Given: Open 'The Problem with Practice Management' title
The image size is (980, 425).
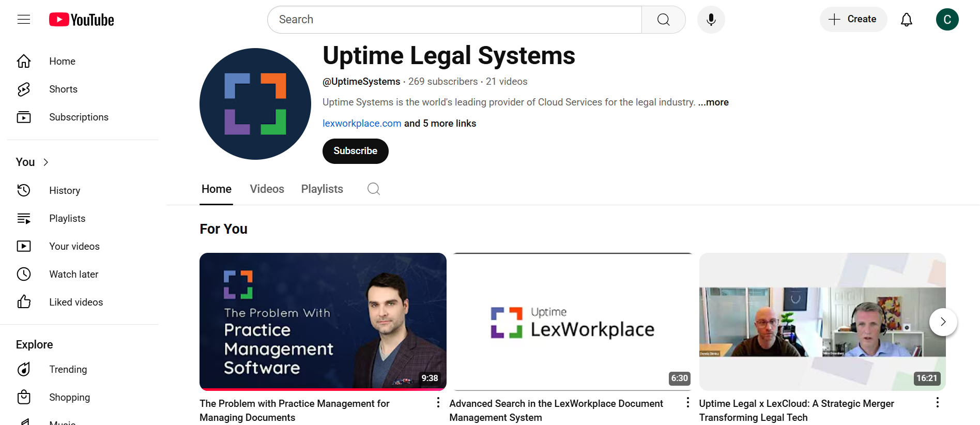Looking at the screenshot, I should coord(295,410).
